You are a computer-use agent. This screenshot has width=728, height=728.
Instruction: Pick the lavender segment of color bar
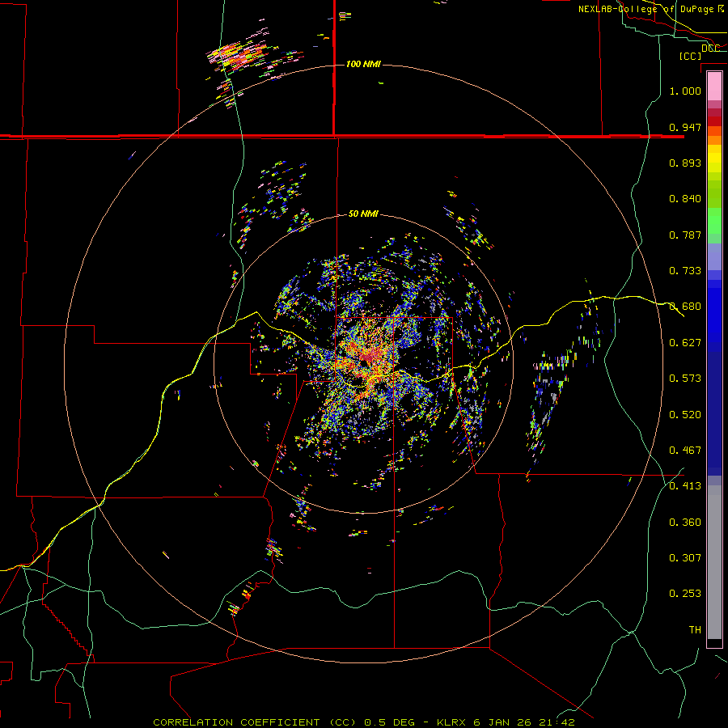click(714, 257)
